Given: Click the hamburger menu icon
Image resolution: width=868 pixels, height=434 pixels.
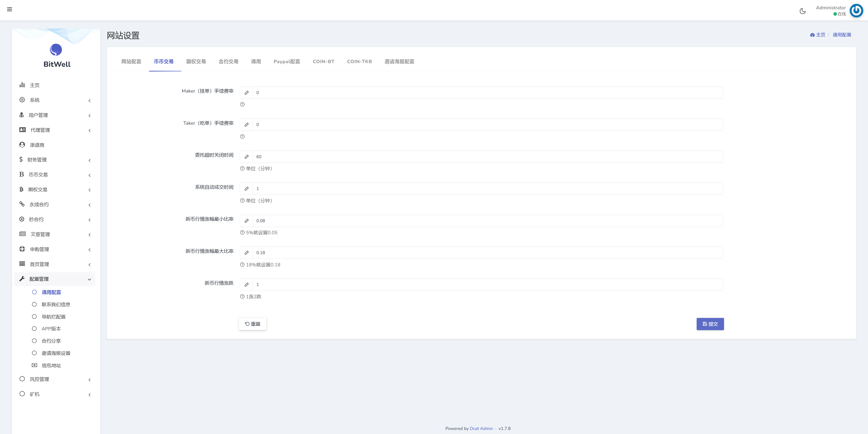Looking at the screenshot, I should pyautogui.click(x=9, y=10).
